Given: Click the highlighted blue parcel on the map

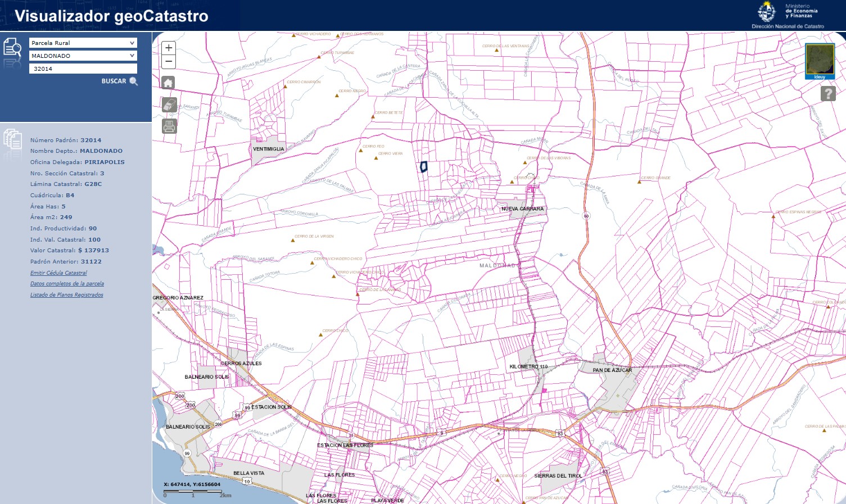Looking at the screenshot, I should pyautogui.click(x=424, y=167).
